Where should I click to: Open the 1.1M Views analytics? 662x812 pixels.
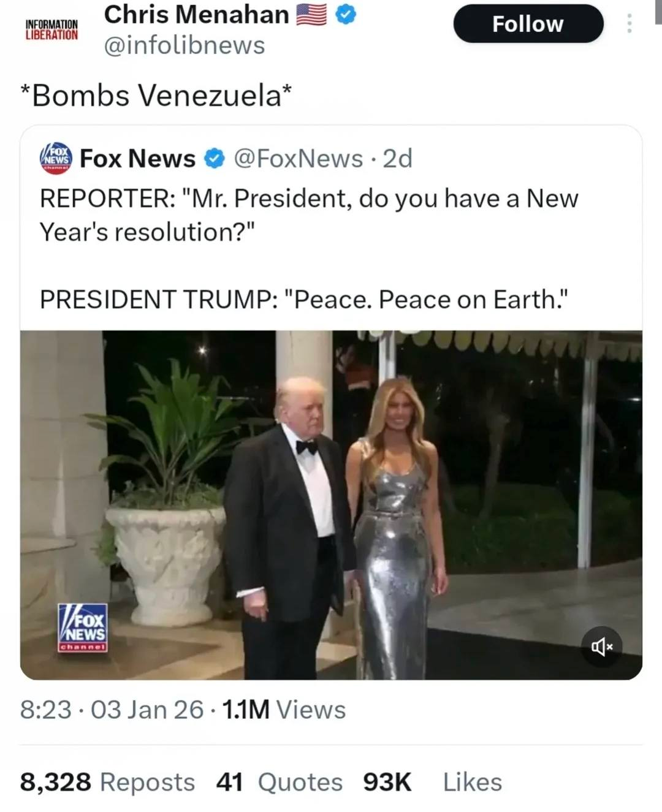[x=284, y=710]
